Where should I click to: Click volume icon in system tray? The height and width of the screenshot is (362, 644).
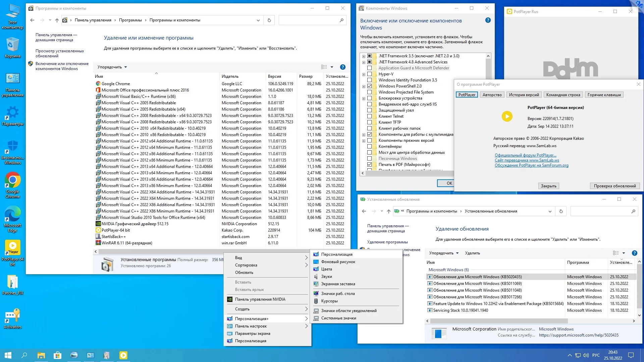[x=586, y=355]
